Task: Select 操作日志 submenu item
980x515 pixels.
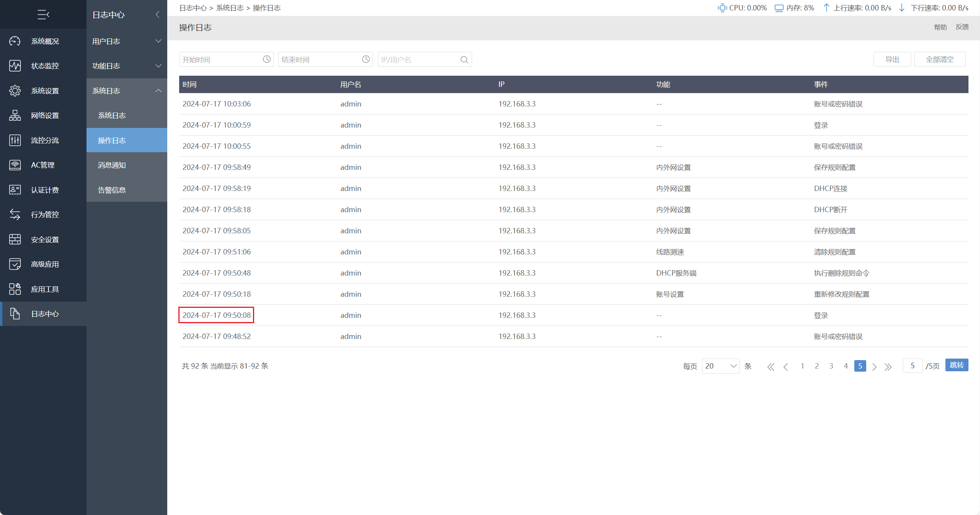Action: click(127, 140)
